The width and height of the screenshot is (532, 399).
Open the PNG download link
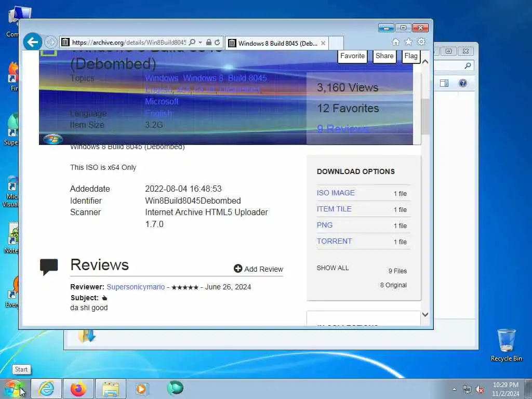click(x=324, y=225)
